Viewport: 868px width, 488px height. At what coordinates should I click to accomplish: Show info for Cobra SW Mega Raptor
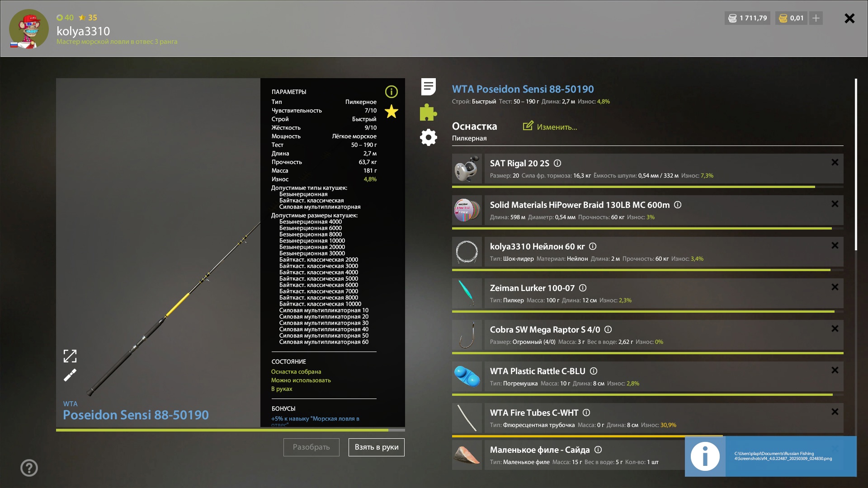pyautogui.click(x=608, y=329)
